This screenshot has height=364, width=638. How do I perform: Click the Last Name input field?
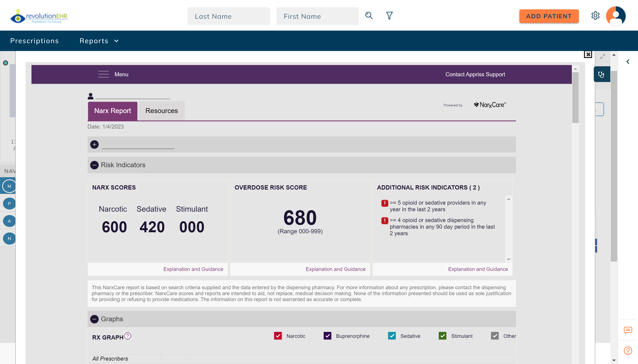228,16
